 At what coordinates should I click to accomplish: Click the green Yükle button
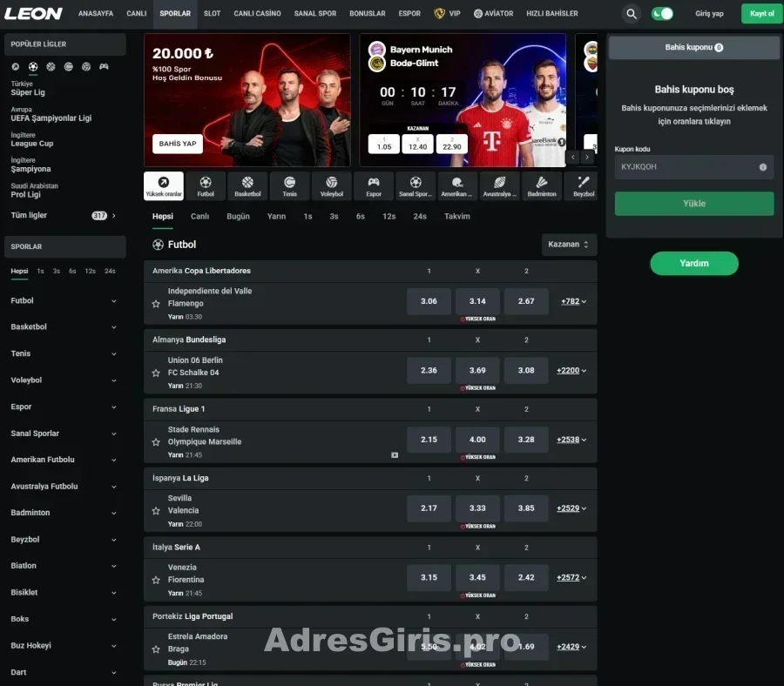(x=694, y=204)
